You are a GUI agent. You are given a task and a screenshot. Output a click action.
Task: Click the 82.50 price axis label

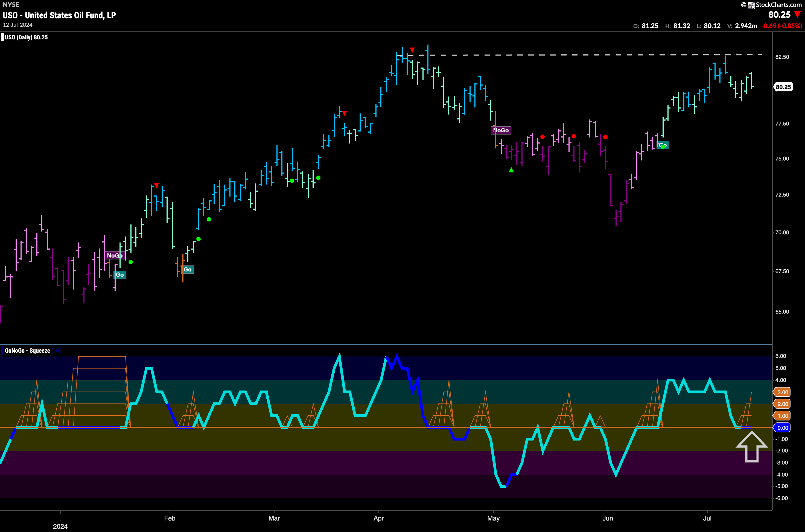point(782,57)
